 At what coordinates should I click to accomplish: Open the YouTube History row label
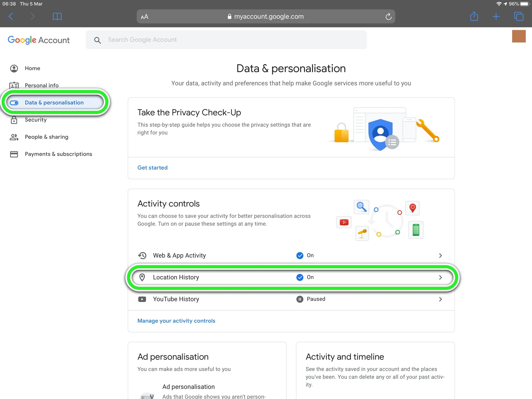(x=176, y=299)
